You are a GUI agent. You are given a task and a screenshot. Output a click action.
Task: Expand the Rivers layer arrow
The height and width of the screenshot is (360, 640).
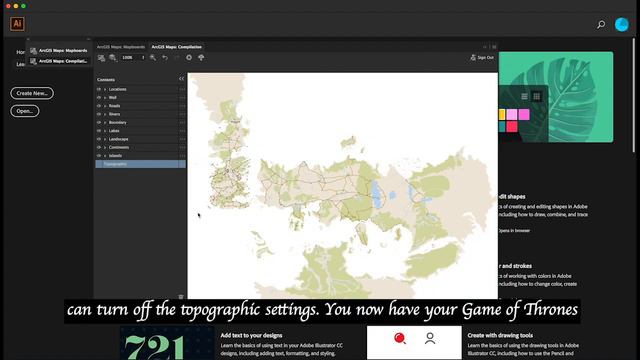(105, 114)
